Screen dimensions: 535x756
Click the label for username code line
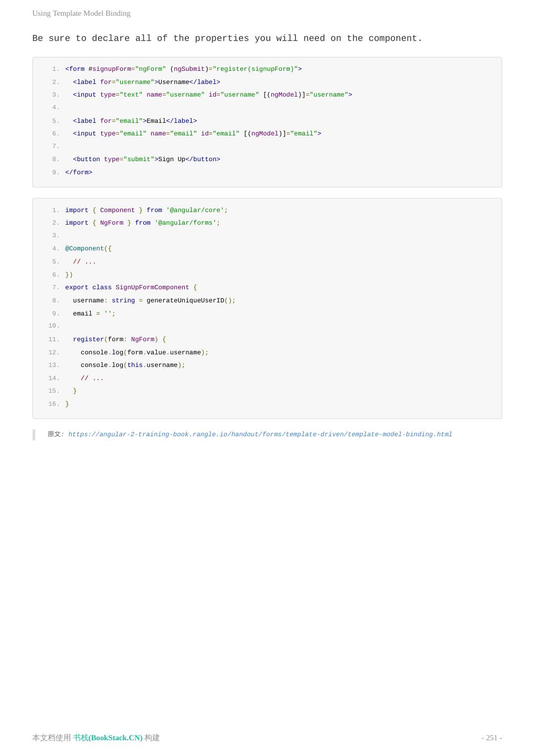point(146,82)
